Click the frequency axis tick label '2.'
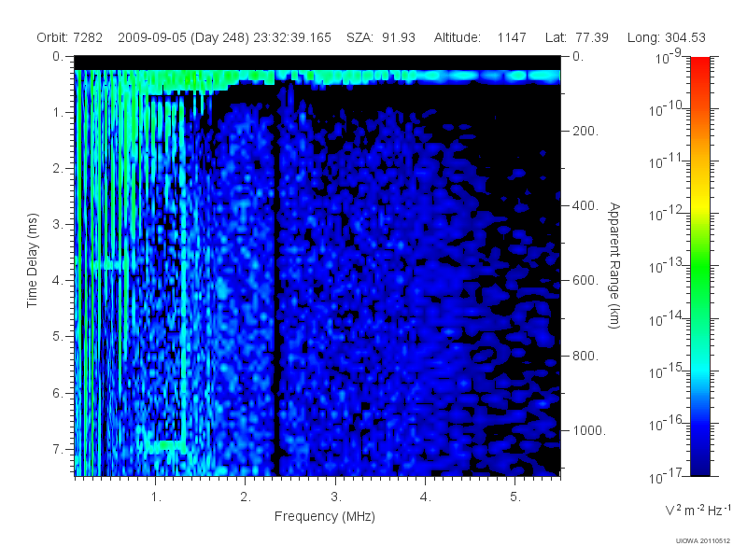The width and height of the screenshot is (747, 560). click(246, 497)
